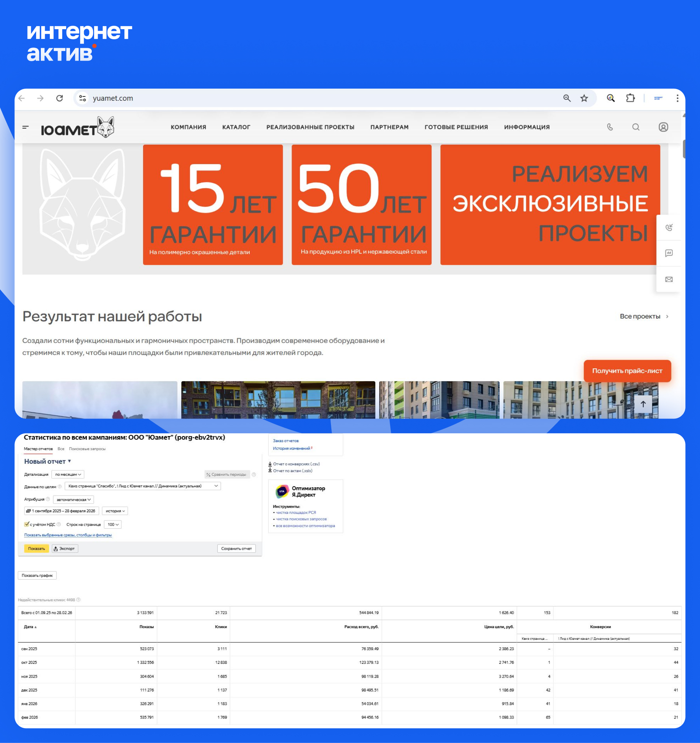Click 'Получить прайс-лист' button
Viewport: 700px width, 743px height.
[627, 371]
